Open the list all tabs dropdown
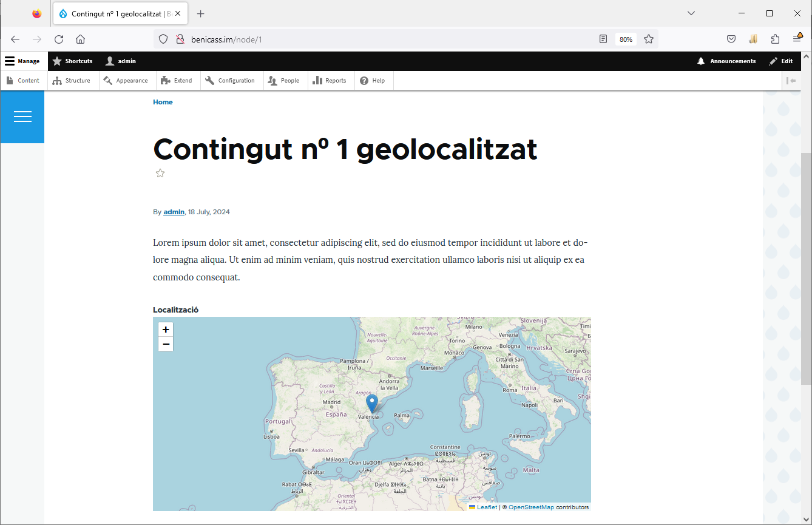The image size is (812, 525). 691,13
